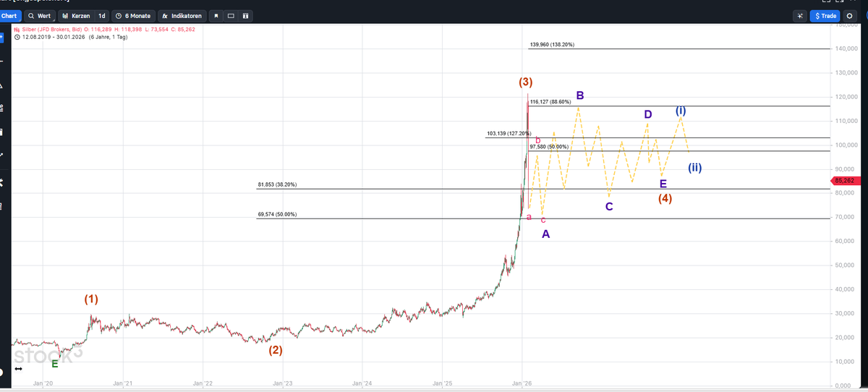
Task: Select the blue (i) wave label
Action: 681,111
